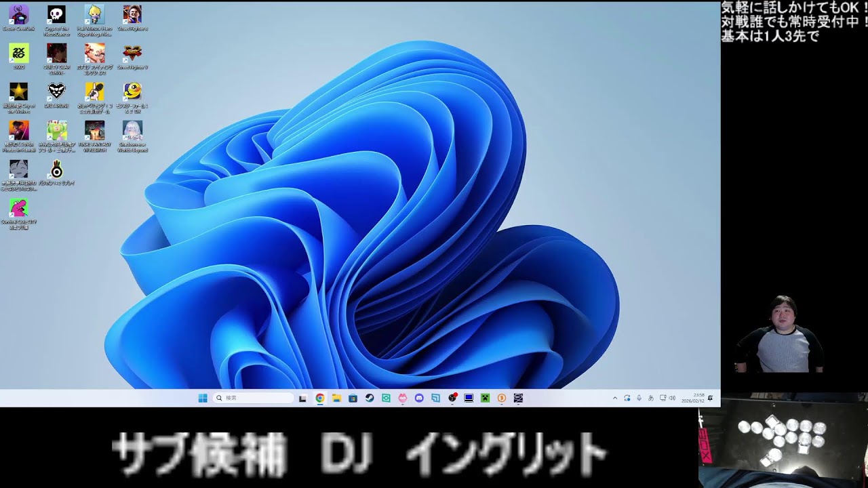Launch the Street Fighter 6 shortcut

coord(132,18)
